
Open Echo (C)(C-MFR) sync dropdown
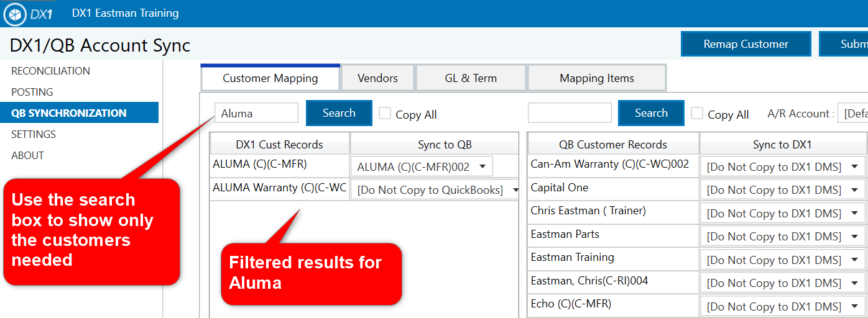point(782,306)
